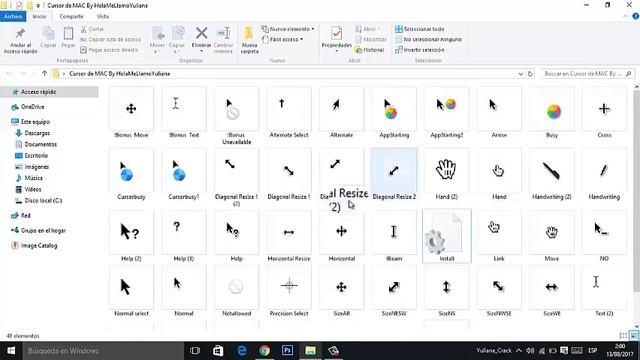Select the Notallowed cursor file
The height and width of the screenshot is (360, 640).
(x=236, y=291)
